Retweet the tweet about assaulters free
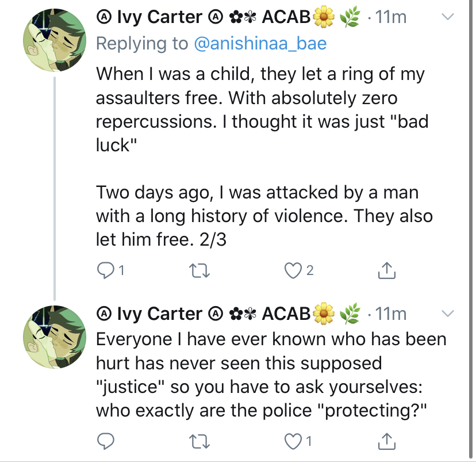The width and height of the screenshot is (476, 462). 199,270
